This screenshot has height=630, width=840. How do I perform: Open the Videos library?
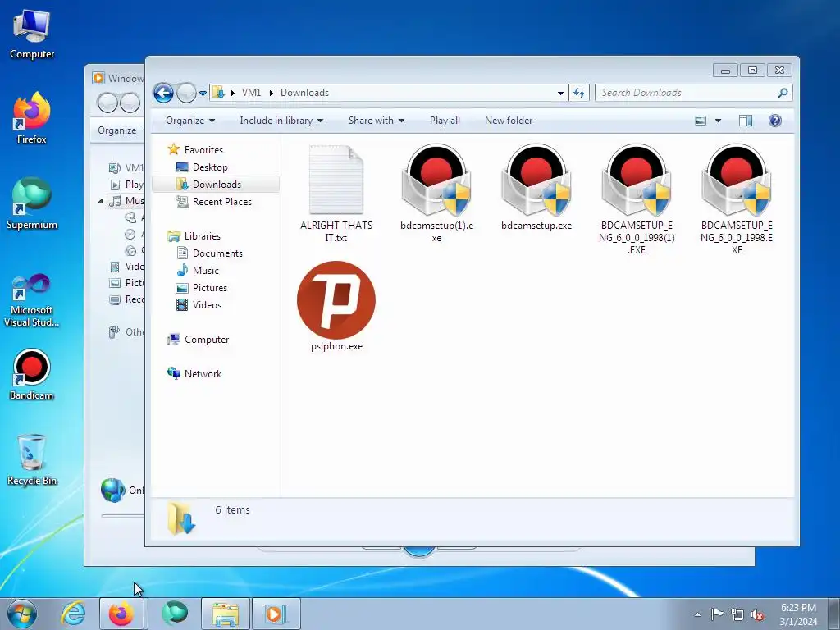coord(199,305)
